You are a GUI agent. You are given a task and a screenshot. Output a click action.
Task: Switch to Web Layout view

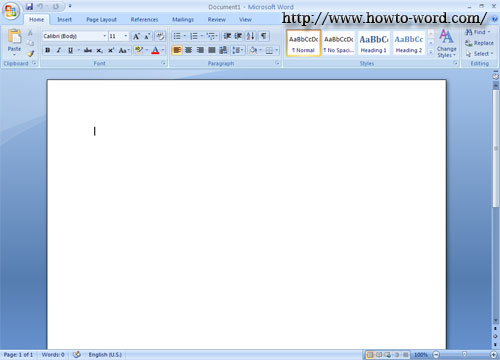[388, 355]
